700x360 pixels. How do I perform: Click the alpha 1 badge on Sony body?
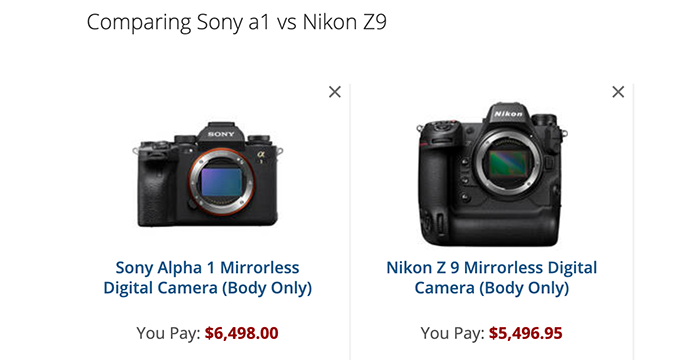click(x=261, y=157)
